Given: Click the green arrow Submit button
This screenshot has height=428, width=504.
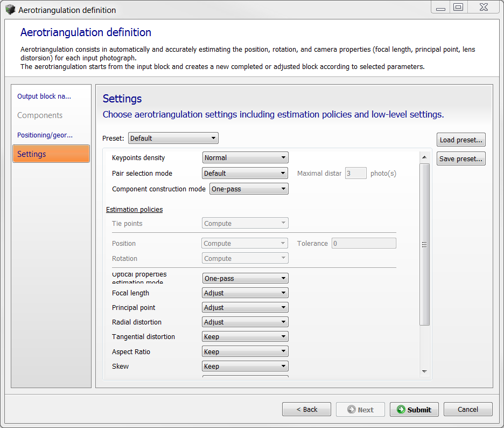Looking at the screenshot, I should coord(414,410).
